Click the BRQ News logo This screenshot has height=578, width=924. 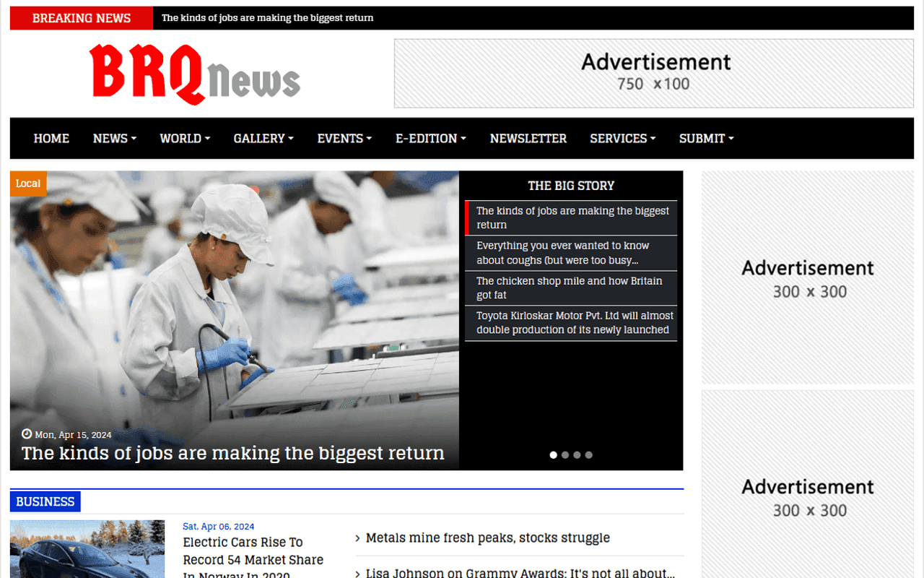coord(195,74)
